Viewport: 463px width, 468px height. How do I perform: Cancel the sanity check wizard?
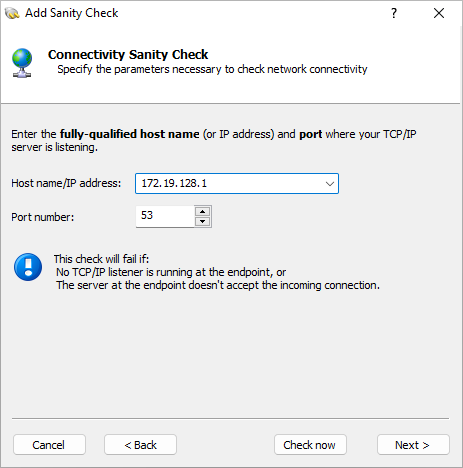[49, 445]
